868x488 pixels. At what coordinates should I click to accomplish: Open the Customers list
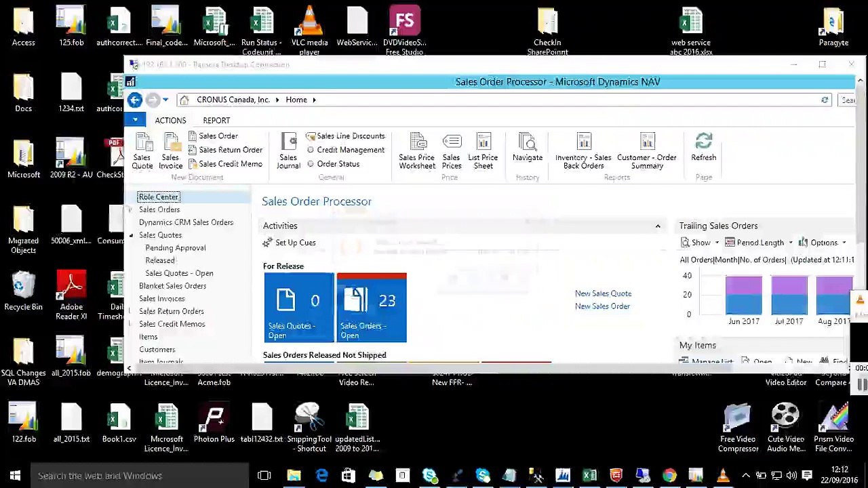pyautogui.click(x=157, y=350)
